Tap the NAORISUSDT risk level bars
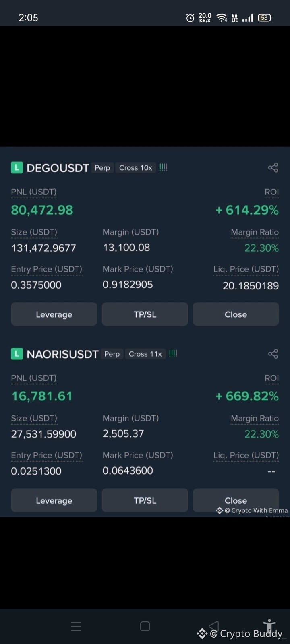The image size is (290, 644). pyautogui.click(x=173, y=353)
